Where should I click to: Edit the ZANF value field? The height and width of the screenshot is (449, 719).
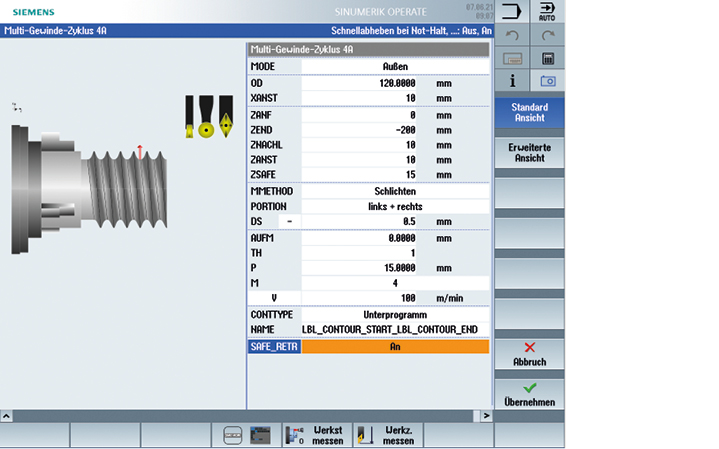(x=359, y=115)
